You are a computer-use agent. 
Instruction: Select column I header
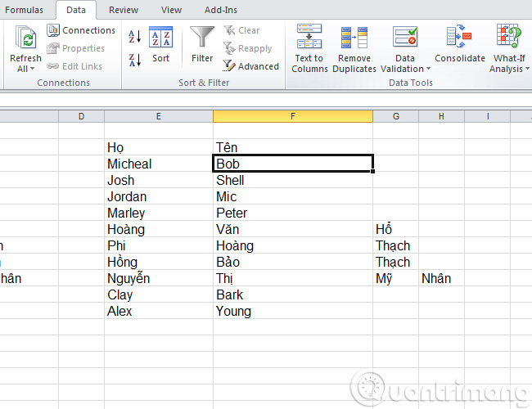(488, 116)
